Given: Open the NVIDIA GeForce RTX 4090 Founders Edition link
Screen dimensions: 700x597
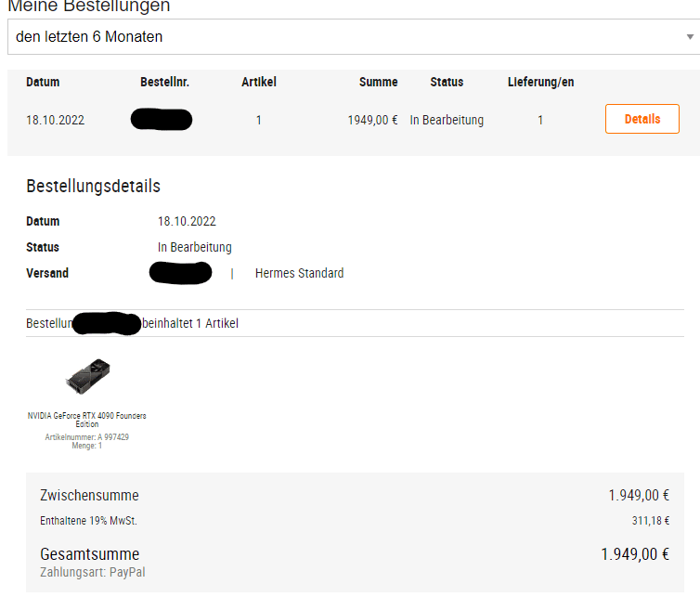Looking at the screenshot, I should tap(87, 420).
